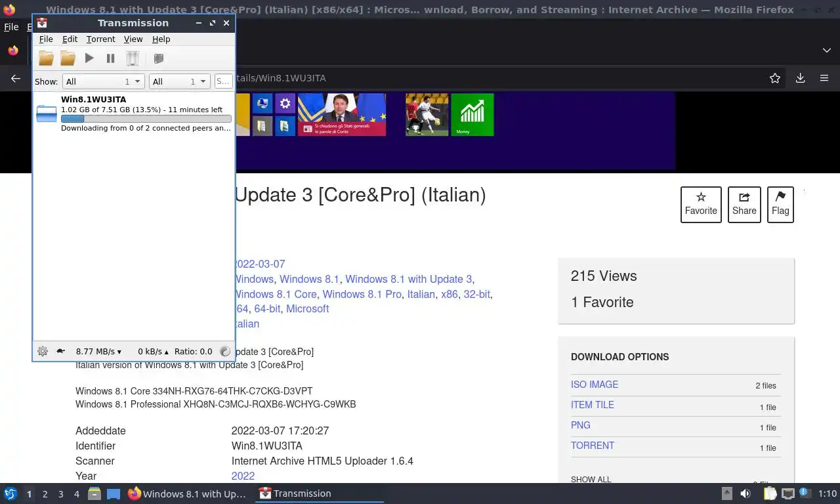
Task: Switch to workspace 3
Action: (x=60, y=493)
